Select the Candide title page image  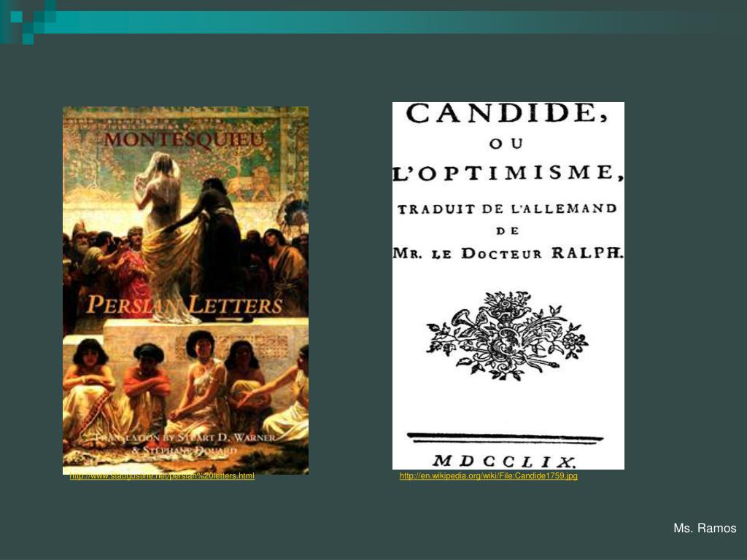click(x=508, y=286)
